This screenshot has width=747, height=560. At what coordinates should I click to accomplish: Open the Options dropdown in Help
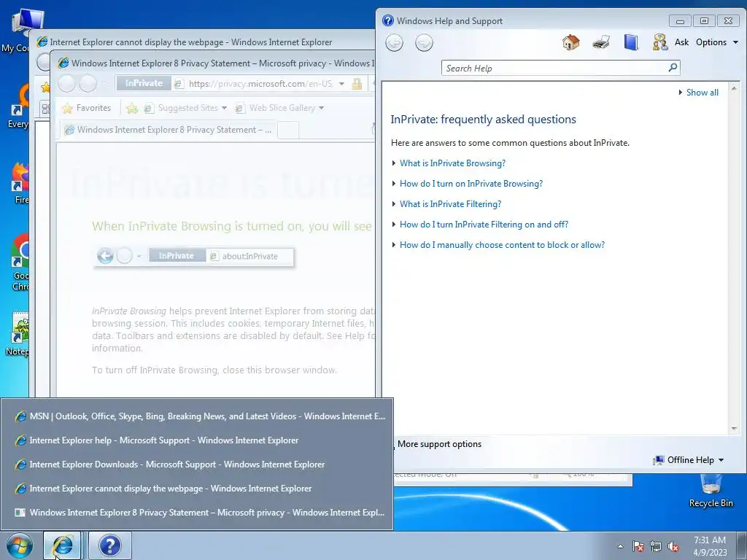(x=716, y=42)
